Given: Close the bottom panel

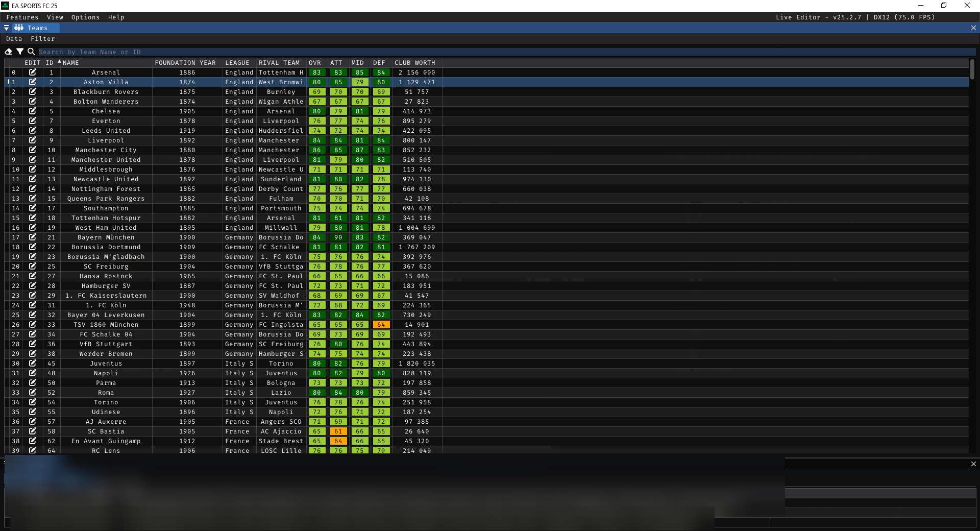Looking at the screenshot, I should (x=973, y=464).
